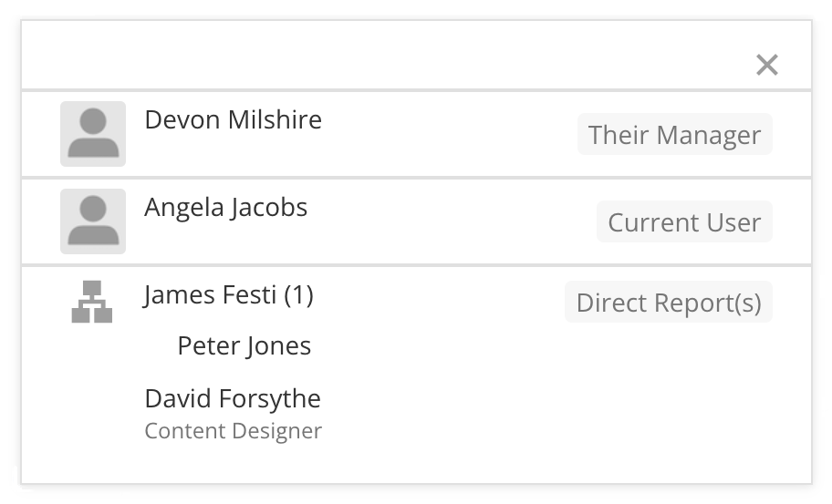Click the Content Designer job title
The image size is (832, 504).
(x=233, y=431)
